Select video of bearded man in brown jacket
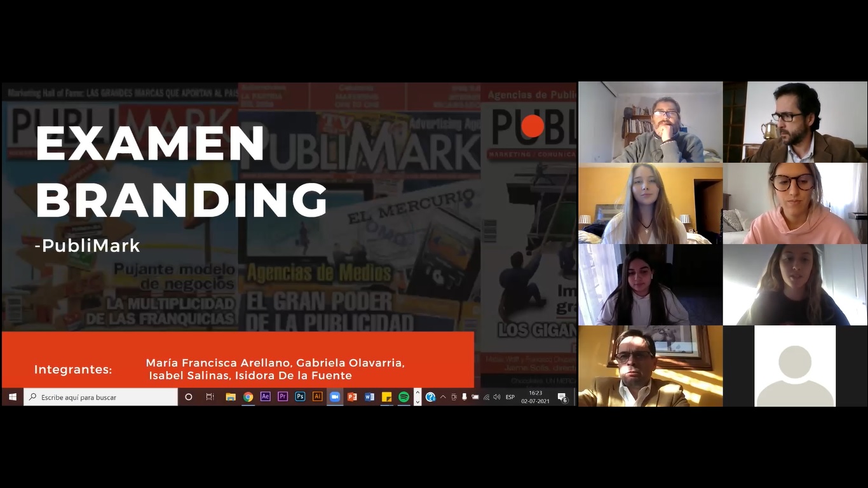868x488 pixels. (795, 122)
